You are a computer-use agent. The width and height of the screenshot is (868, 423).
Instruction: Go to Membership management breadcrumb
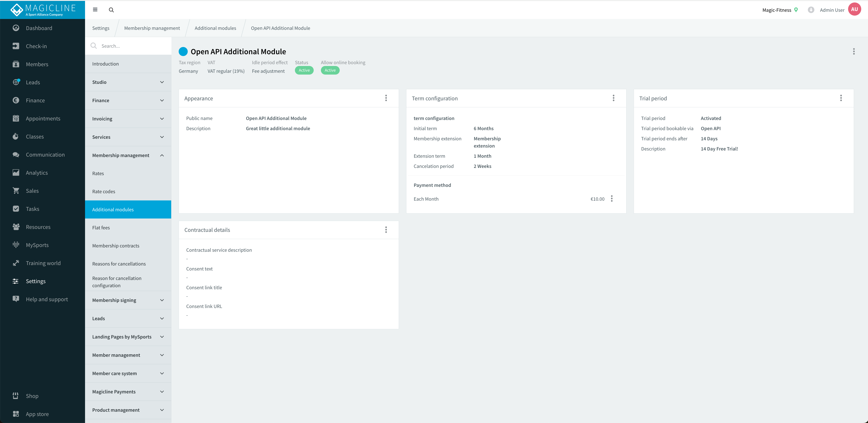[x=152, y=28]
